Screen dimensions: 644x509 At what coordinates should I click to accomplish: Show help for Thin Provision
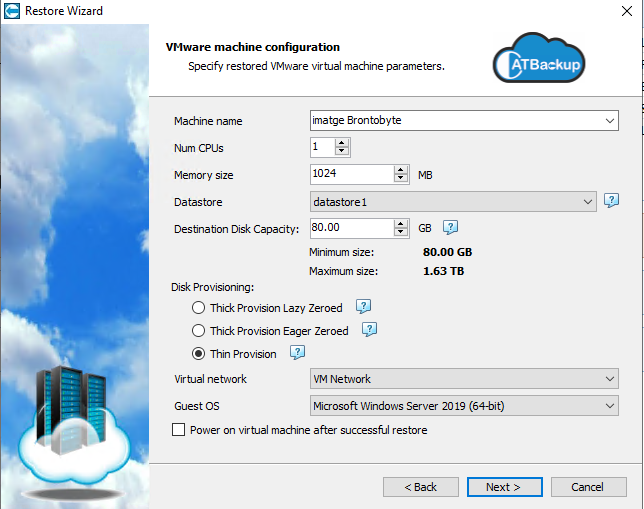(x=297, y=352)
